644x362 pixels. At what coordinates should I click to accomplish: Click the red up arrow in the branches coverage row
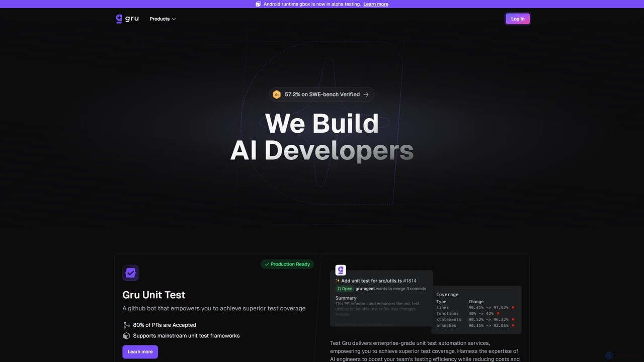point(513,326)
